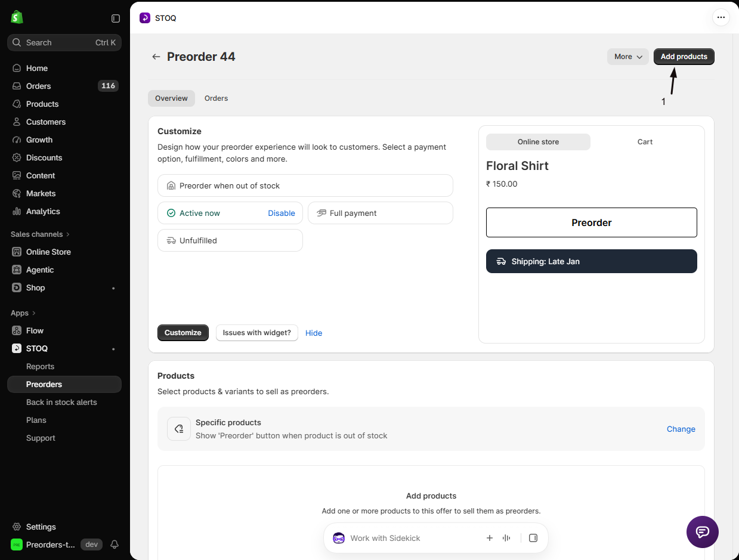
Task: Click the Flow app icon
Action: [x=17, y=330]
